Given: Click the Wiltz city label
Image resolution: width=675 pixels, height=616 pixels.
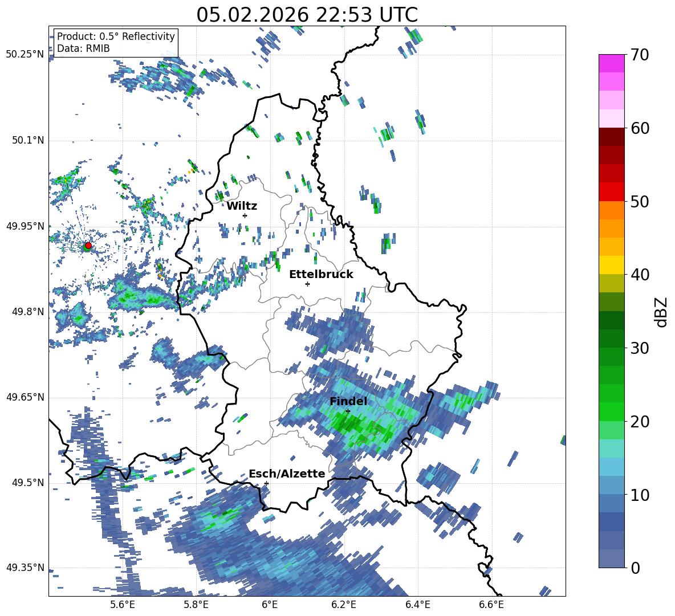Looking at the screenshot, I should click(x=242, y=206).
